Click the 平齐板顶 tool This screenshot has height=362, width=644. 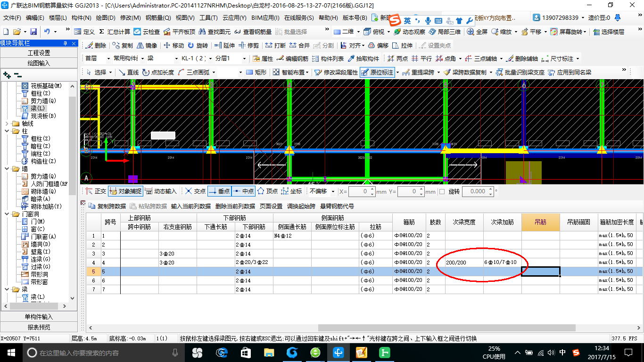pos(179,32)
